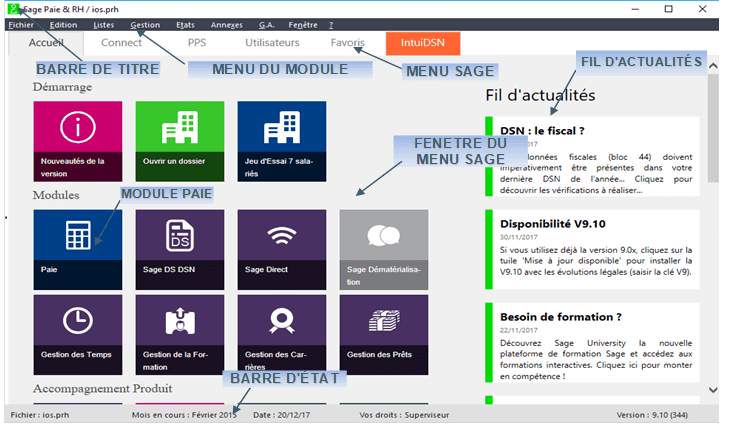This screenshot has height=424, width=756.
Task: Click scroll down arrow of news feed
Action: [x=713, y=390]
